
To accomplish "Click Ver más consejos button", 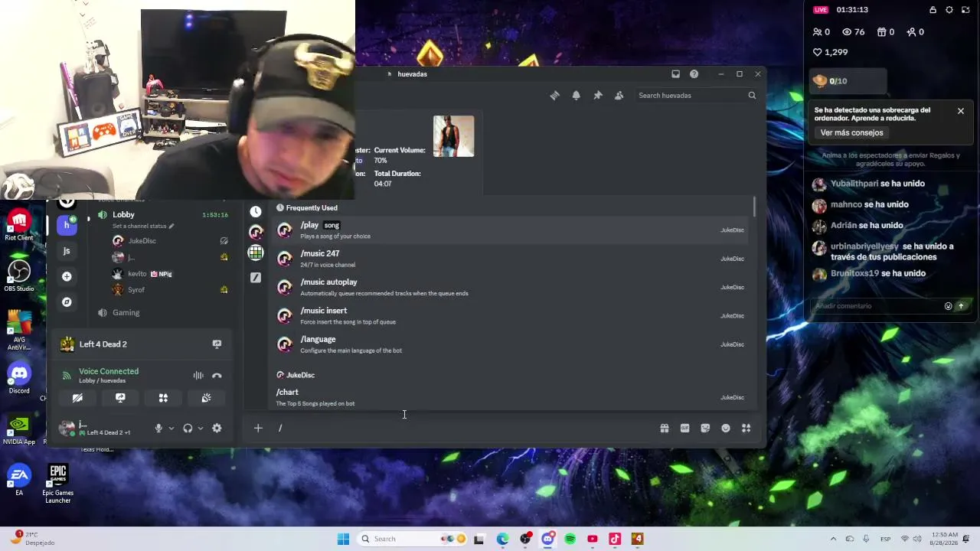I will [x=851, y=132].
